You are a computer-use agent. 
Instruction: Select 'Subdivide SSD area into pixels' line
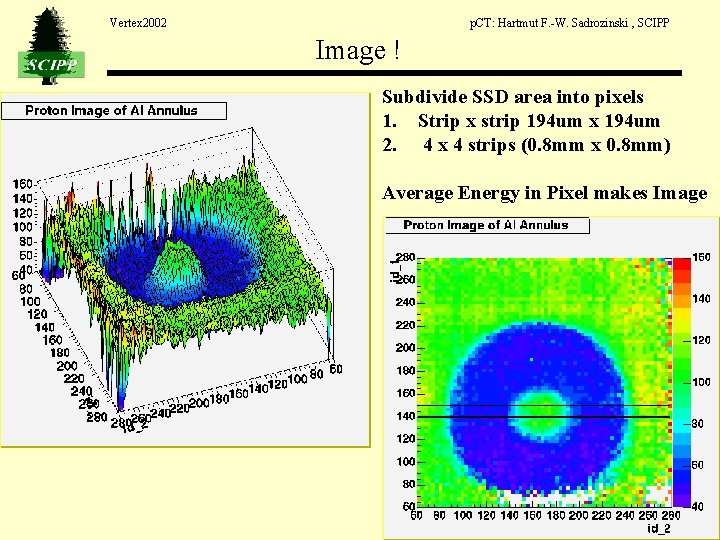tap(512, 97)
